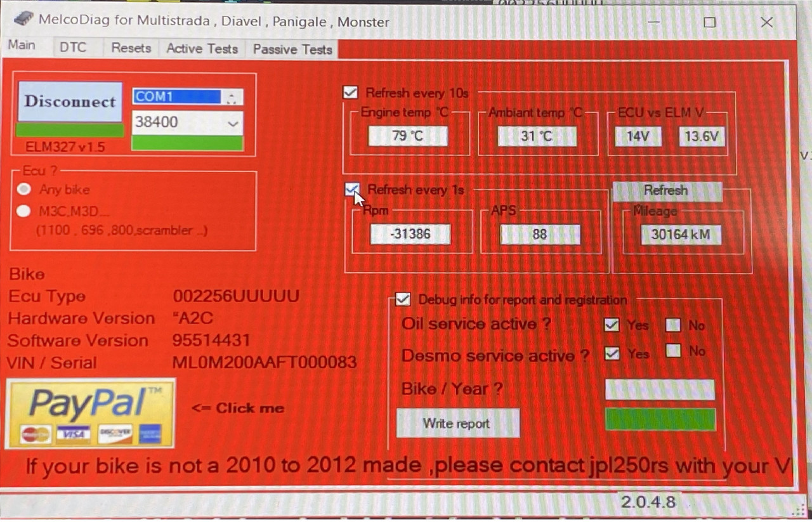Click the green bar under Disconnect
This screenshot has height=522, width=812.
tap(70, 130)
